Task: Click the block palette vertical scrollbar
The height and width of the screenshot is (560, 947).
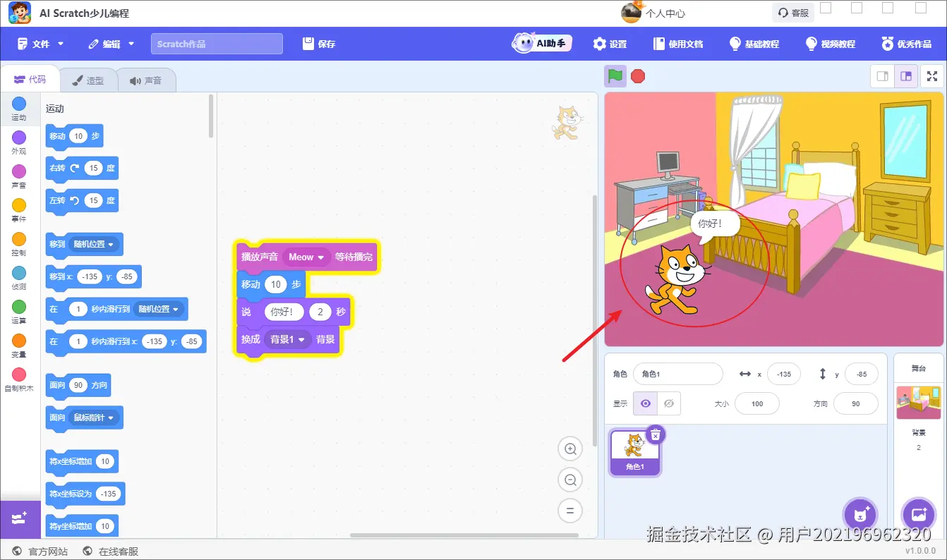Action: [211, 116]
